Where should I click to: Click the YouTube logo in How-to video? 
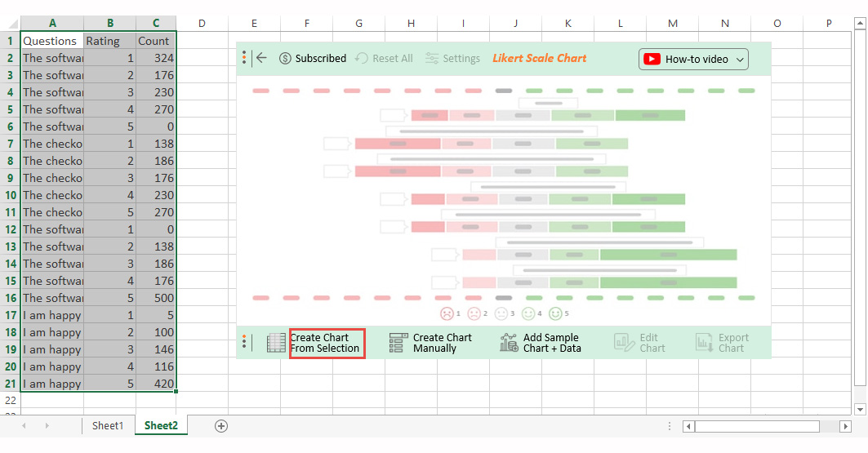(x=652, y=60)
